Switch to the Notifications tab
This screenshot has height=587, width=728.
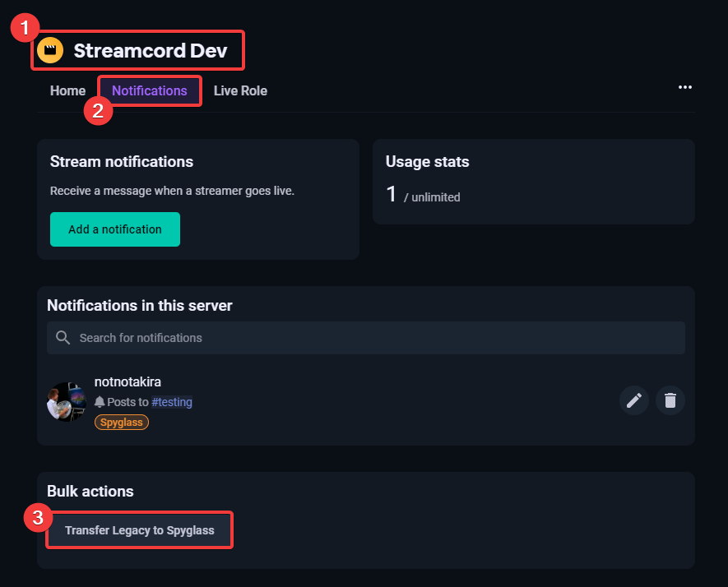[x=150, y=90]
